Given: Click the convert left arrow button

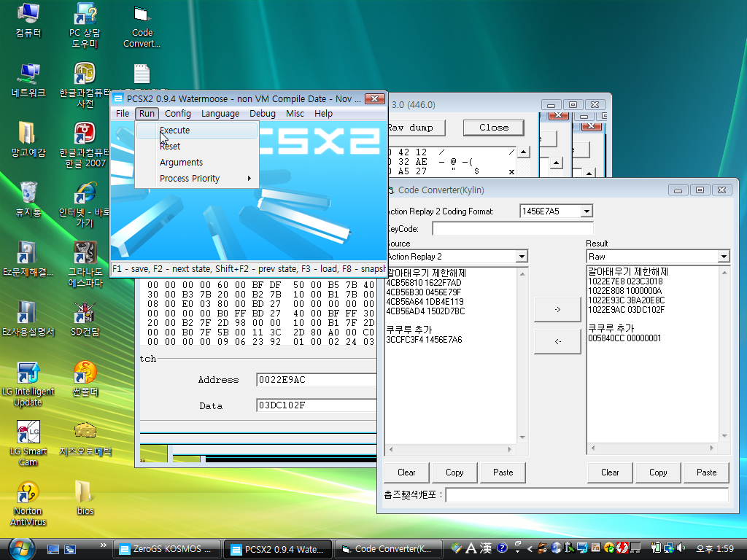Looking at the screenshot, I should [557, 341].
